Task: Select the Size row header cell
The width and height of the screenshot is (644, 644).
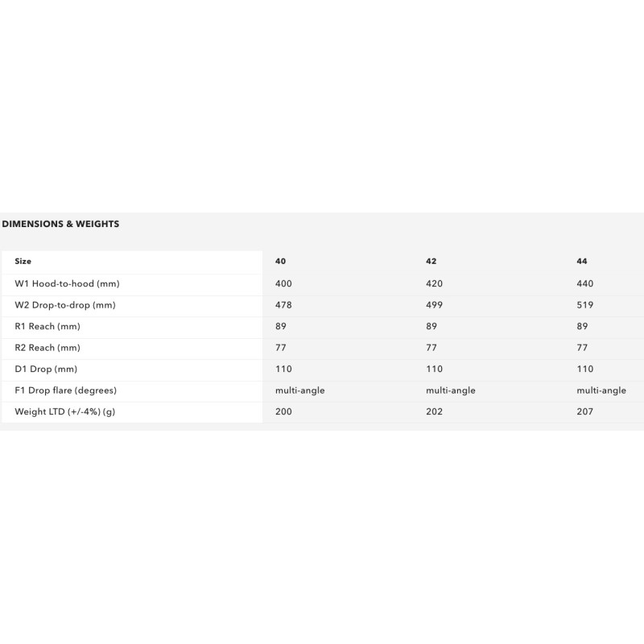Action: 23,262
